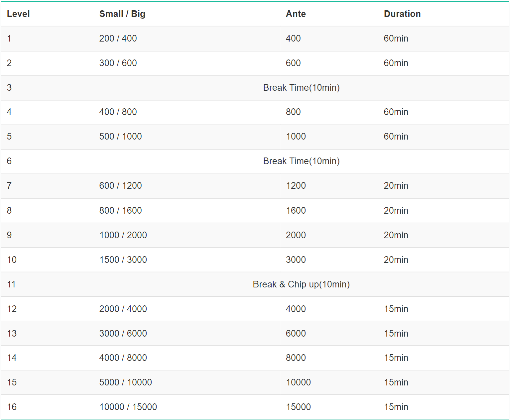Click the 15min duration for level 13
This screenshot has height=420, width=510.
tap(396, 334)
